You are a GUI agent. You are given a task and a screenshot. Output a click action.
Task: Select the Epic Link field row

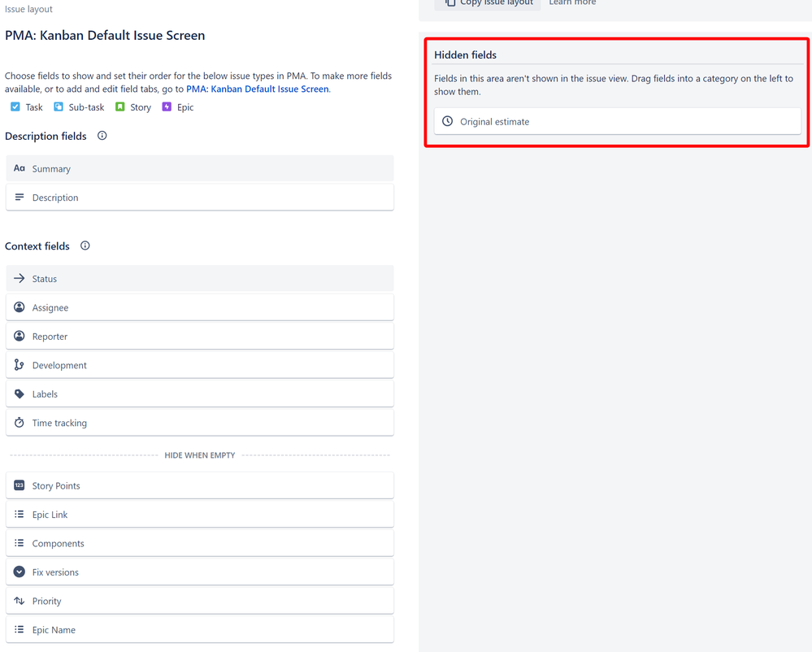click(200, 515)
